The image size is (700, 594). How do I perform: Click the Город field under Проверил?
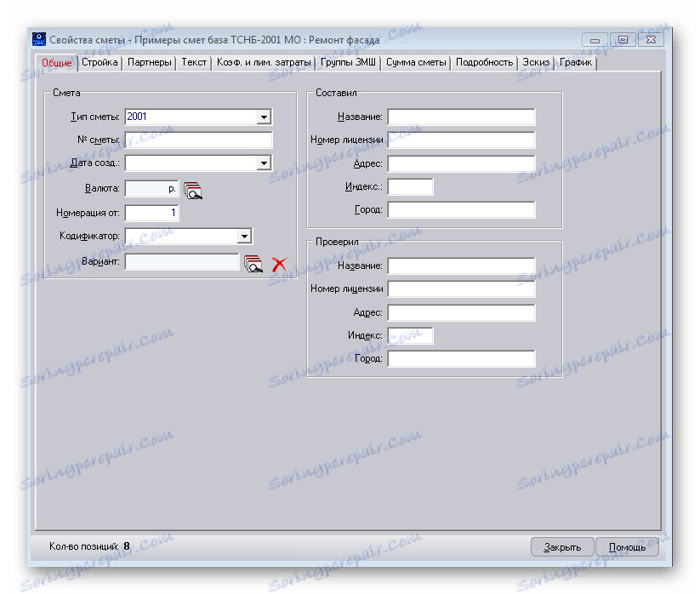click(462, 358)
